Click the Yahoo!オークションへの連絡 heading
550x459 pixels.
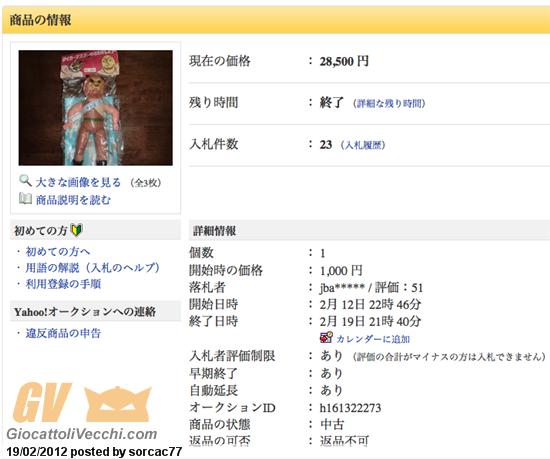click(85, 312)
